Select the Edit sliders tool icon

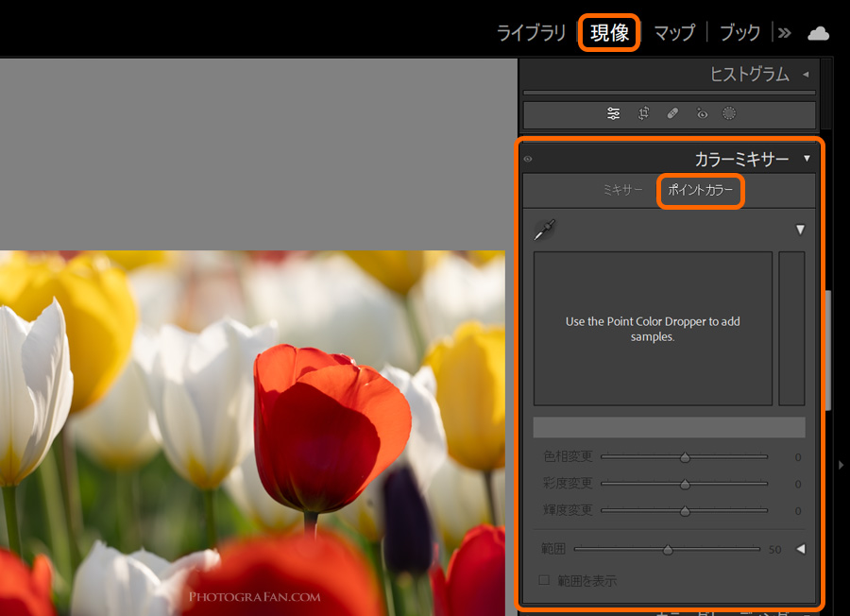[x=613, y=113]
